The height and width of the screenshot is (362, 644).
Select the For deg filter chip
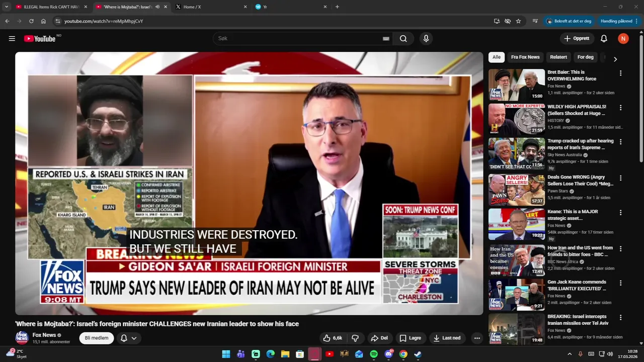click(x=586, y=57)
